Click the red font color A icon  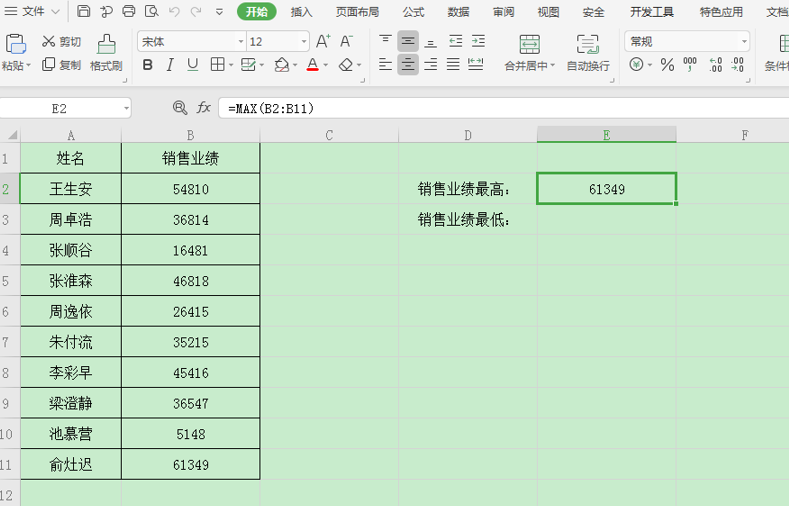click(x=312, y=64)
